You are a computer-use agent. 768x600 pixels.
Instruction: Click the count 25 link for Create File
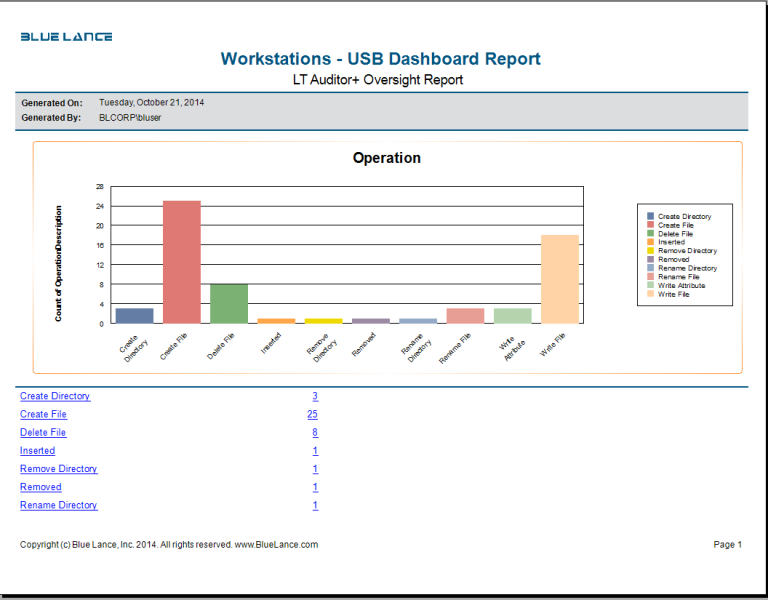[x=312, y=414]
